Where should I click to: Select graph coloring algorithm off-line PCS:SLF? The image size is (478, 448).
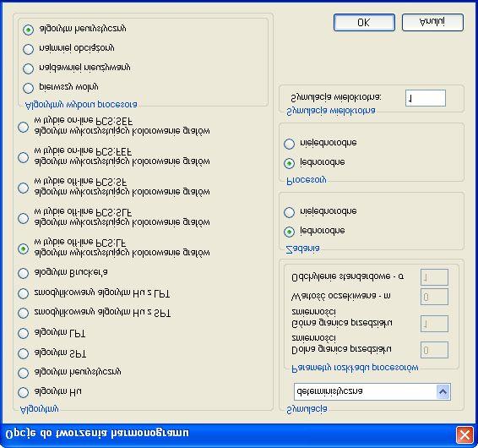click(x=23, y=219)
